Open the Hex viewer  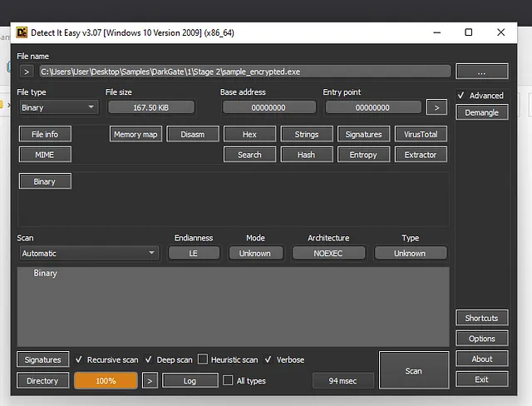pos(249,134)
